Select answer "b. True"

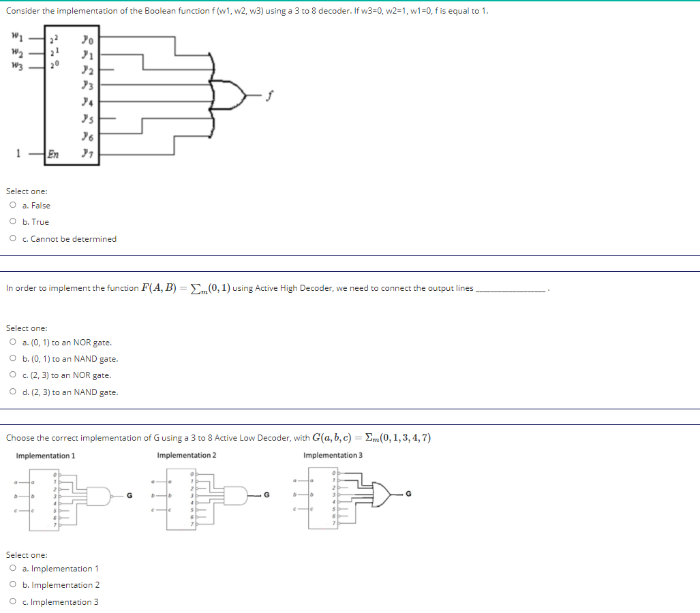[12, 221]
